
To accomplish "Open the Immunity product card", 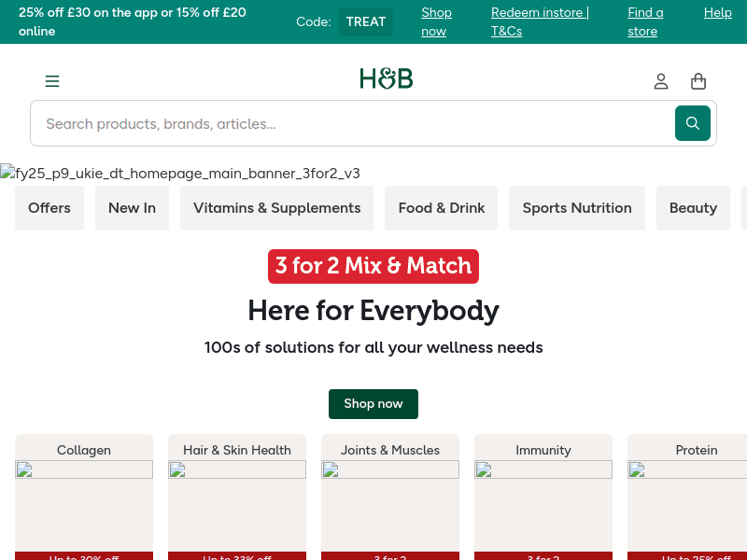I will pos(543,495).
